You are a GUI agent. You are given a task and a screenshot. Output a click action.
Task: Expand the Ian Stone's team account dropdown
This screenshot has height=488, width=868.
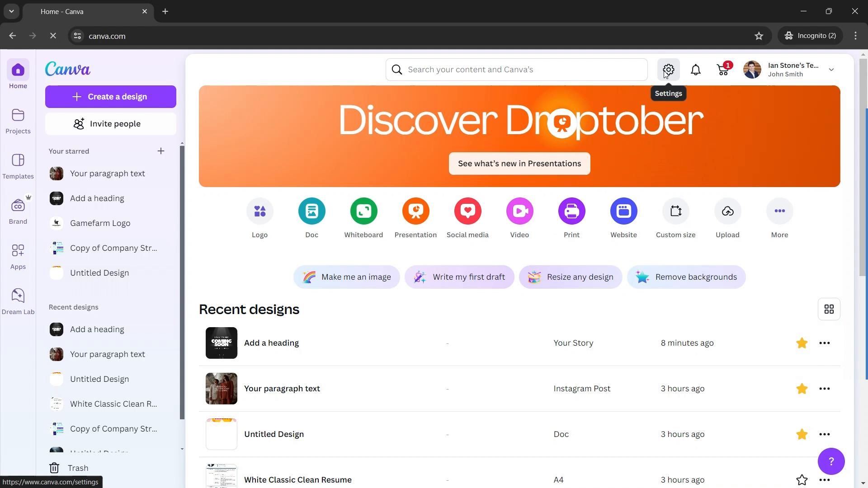click(x=831, y=70)
